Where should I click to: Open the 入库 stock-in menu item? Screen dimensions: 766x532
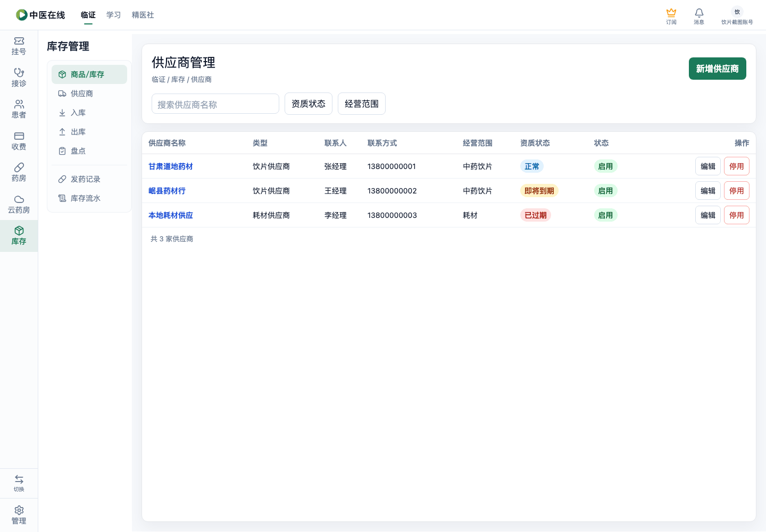point(89,113)
